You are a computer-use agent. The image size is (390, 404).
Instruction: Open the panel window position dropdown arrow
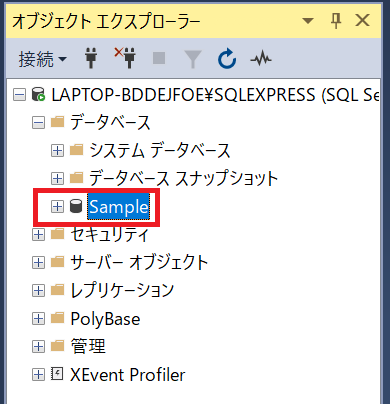(x=308, y=21)
